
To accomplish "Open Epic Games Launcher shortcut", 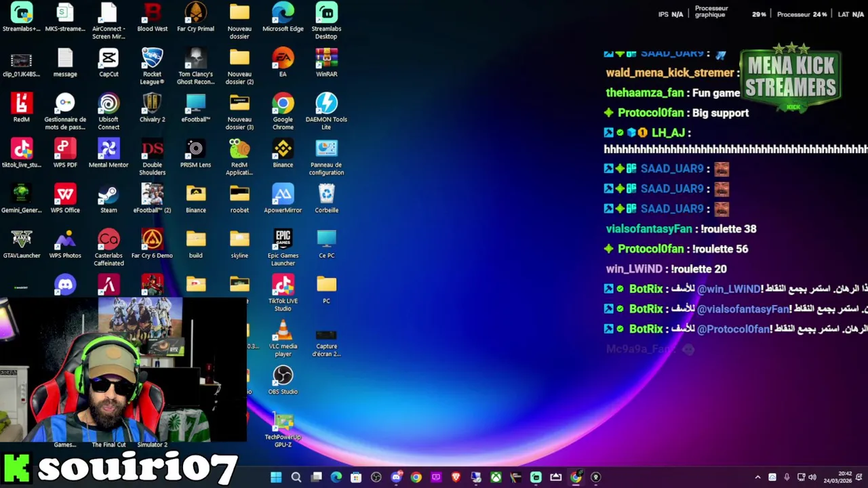I will click(x=283, y=248).
